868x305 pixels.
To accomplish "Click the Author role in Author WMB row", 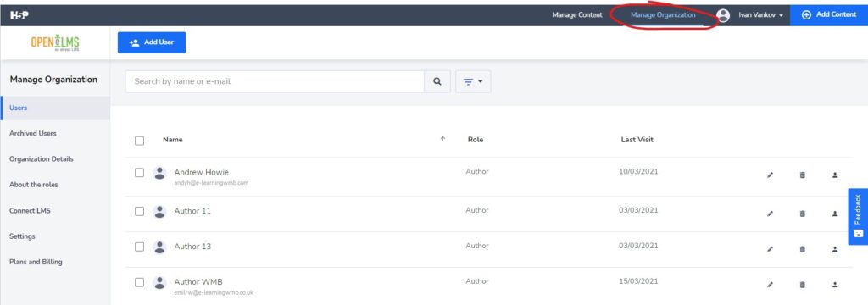I will point(477,281).
